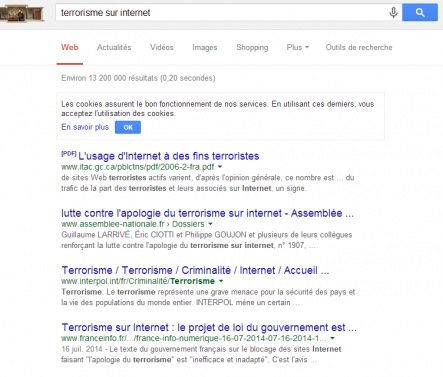Open the Plus menu dropdown
Screen dimensions: 443x377
[x=298, y=47]
